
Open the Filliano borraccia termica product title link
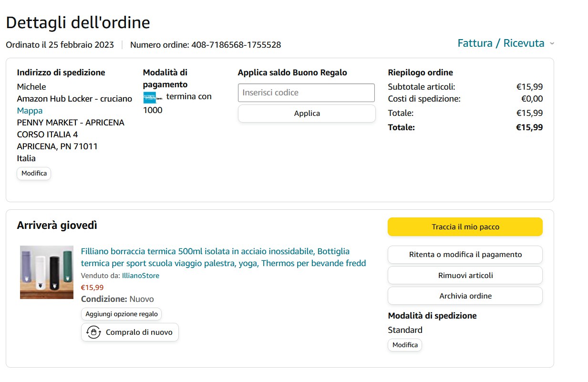[x=223, y=257]
